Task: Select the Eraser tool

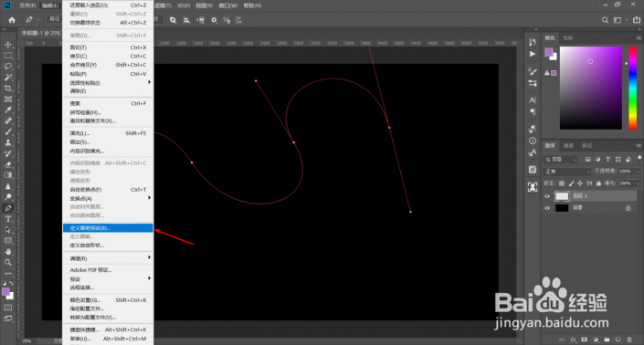Action: point(8,164)
